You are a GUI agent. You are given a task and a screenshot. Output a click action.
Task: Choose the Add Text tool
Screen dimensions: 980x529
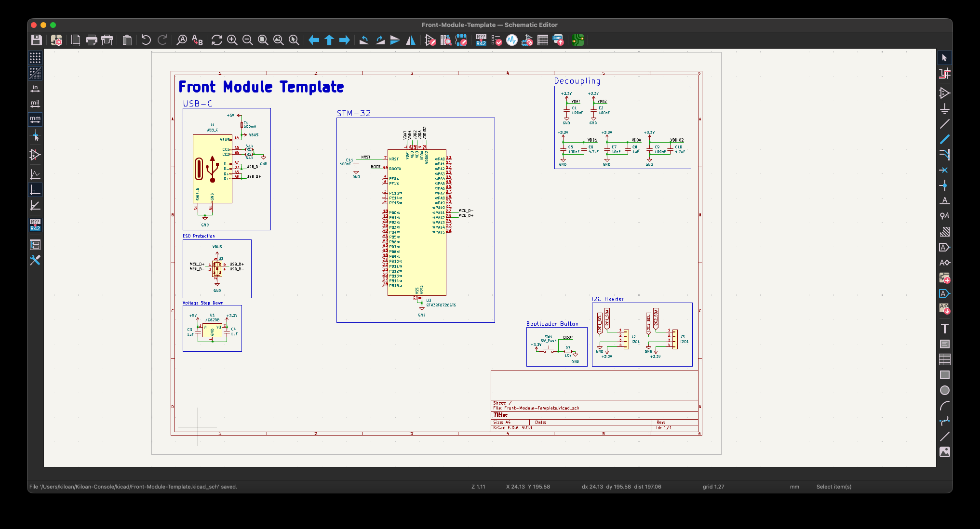click(x=944, y=329)
